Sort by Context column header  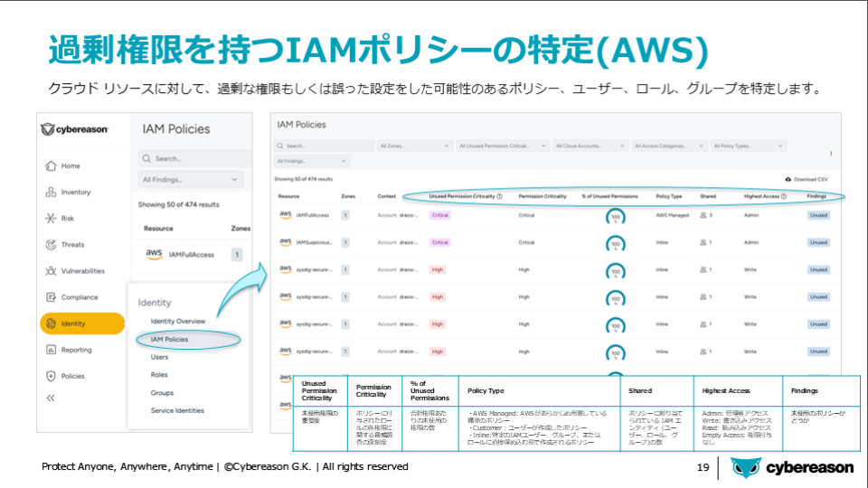tap(386, 196)
